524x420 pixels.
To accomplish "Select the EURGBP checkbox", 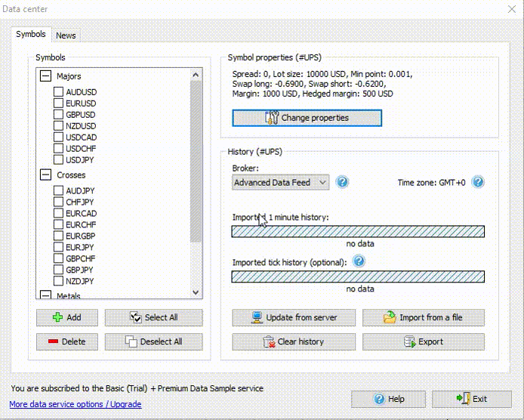I will (x=58, y=236).
